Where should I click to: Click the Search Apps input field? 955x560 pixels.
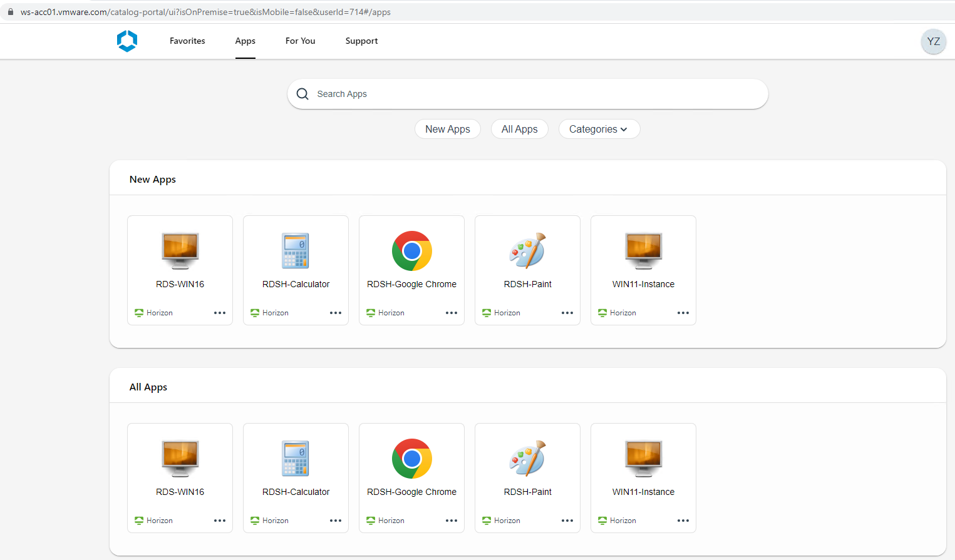tap(438, 93)
